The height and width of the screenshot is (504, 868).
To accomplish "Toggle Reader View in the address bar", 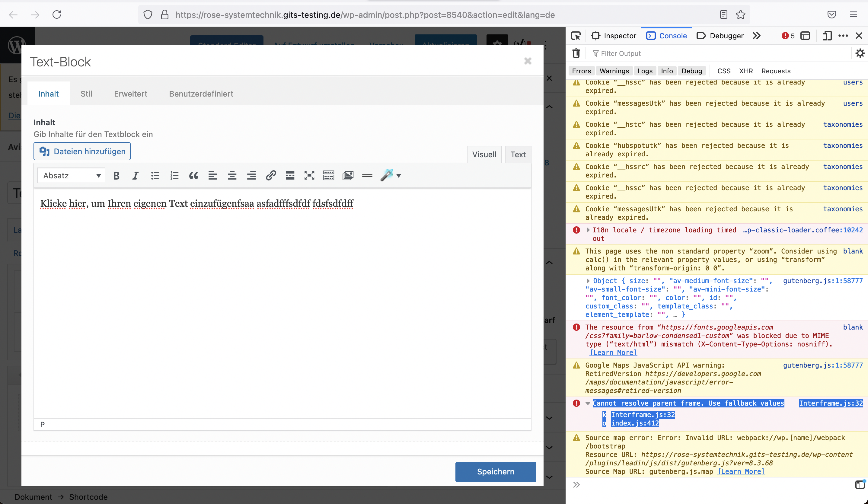I will tap(723, 14).
